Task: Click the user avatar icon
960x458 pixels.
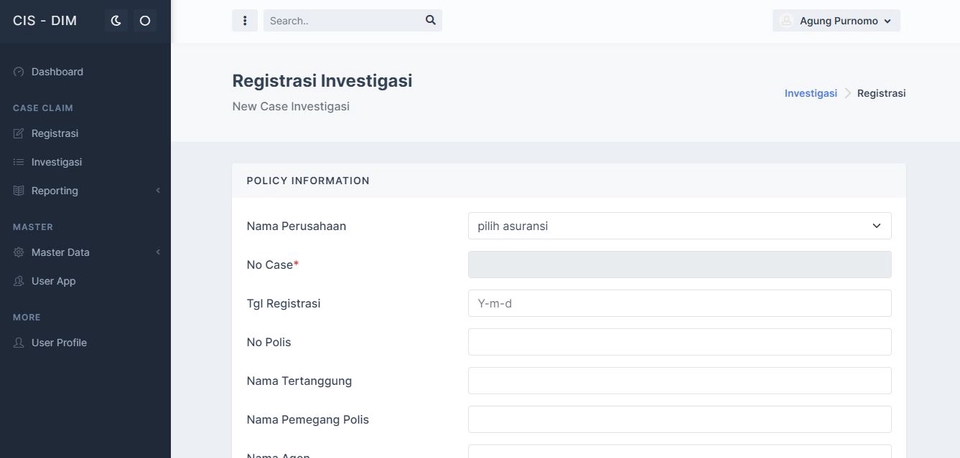Action: 787,21
